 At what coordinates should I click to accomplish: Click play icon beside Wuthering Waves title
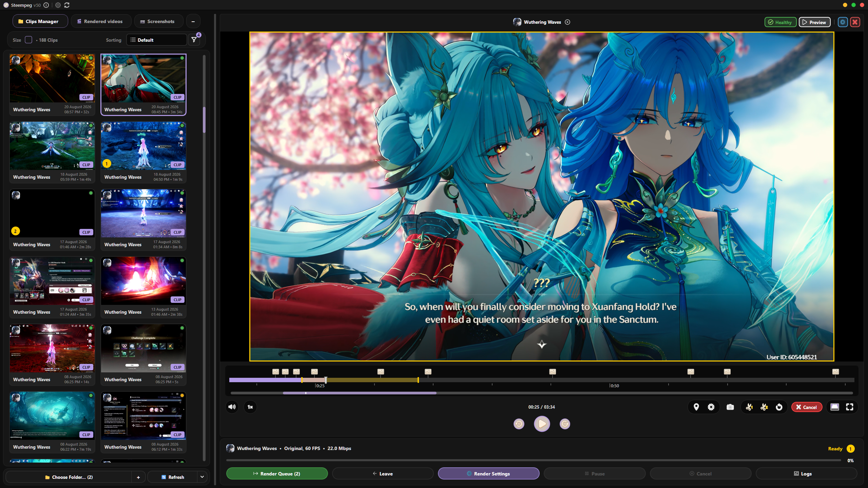coord(567,22)
